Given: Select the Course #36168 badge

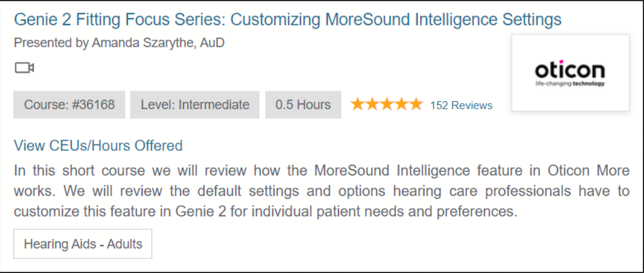Looking at the screenshot, I should [x=69, y=105].
